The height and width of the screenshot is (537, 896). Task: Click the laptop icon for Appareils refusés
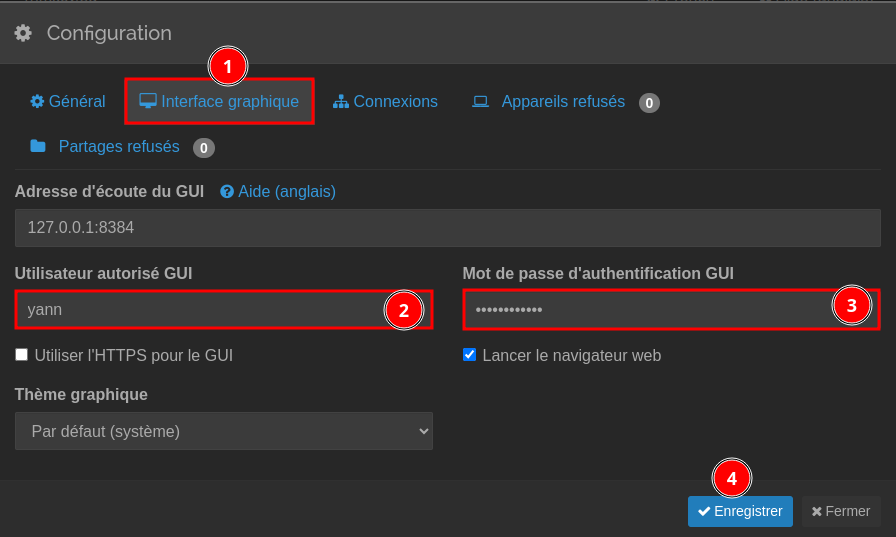(480, 101)
